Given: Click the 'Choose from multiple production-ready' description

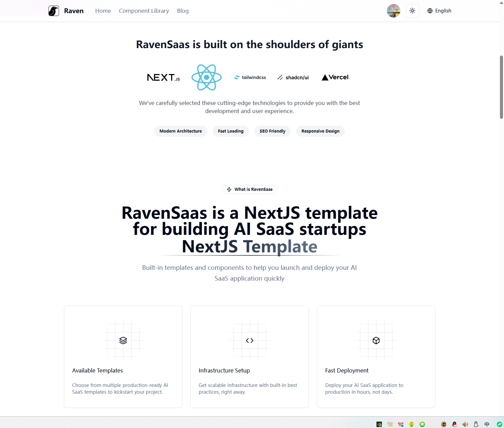Looking at the screenshot, I should pos(120,389).
